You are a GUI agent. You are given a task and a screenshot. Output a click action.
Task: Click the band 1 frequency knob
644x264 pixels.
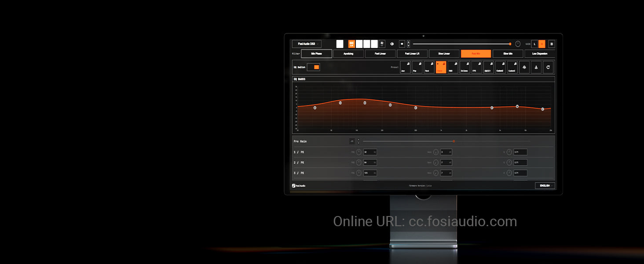point(359,152)
